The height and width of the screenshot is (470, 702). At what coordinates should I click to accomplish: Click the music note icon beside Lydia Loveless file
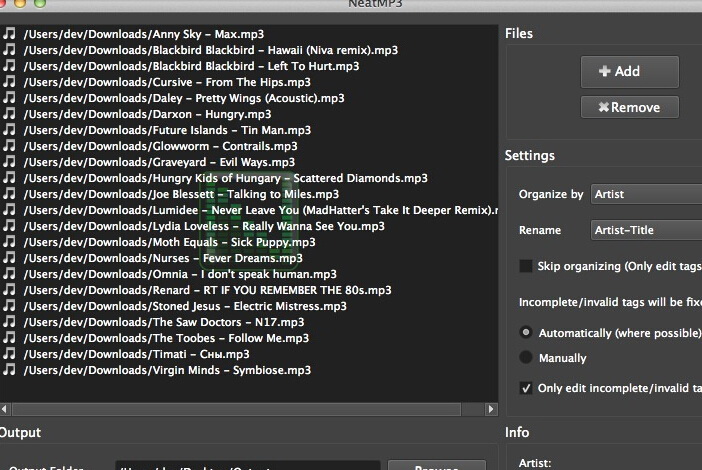[9, 226]
